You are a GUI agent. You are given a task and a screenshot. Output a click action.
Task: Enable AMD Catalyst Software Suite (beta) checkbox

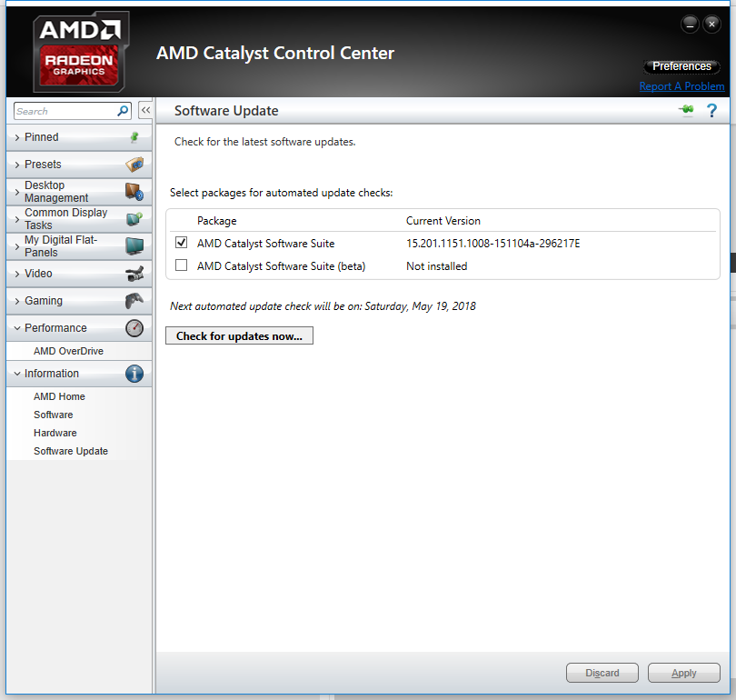click(181, 265)
